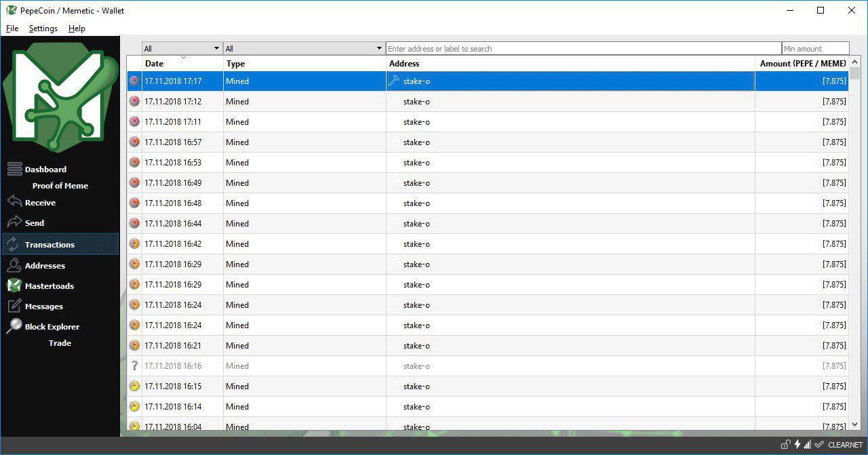Screen dimensions: 868x455
Task: Click the status clock icon for 17:12 transaction
Action: click(x=134, y=101)
